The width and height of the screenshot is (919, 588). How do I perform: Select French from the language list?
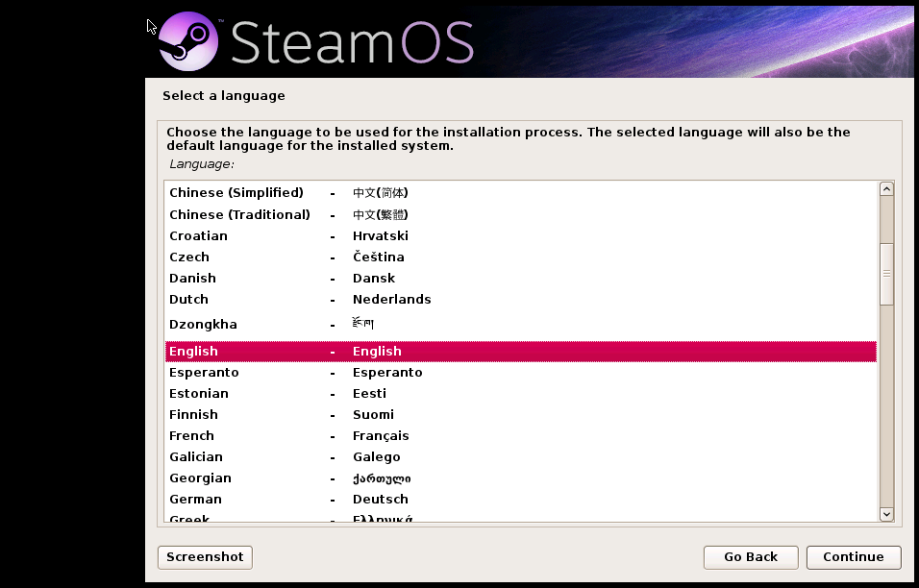(x=288, y=435)
